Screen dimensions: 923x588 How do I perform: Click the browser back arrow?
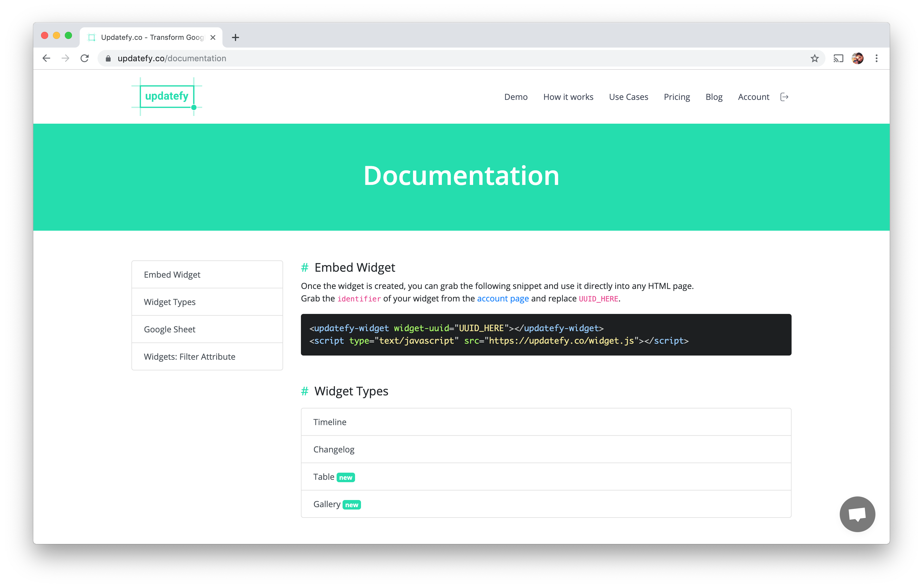tap(46, 58)
